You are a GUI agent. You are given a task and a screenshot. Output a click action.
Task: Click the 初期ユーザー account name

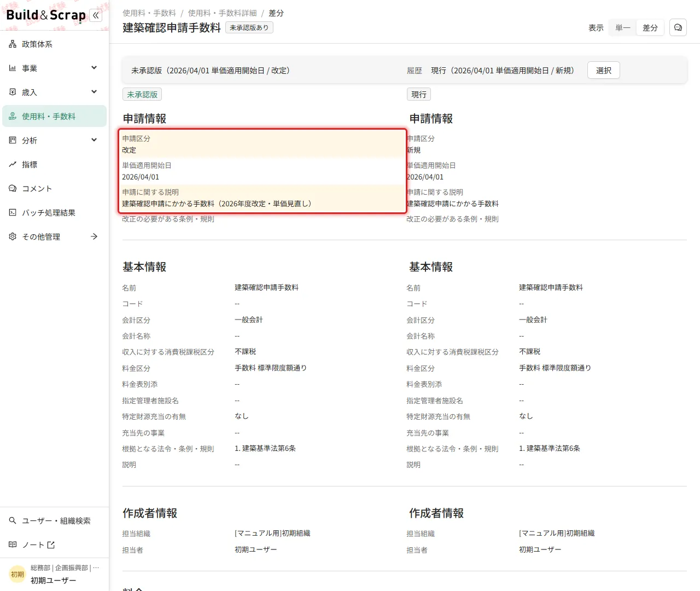coord(54,581)
